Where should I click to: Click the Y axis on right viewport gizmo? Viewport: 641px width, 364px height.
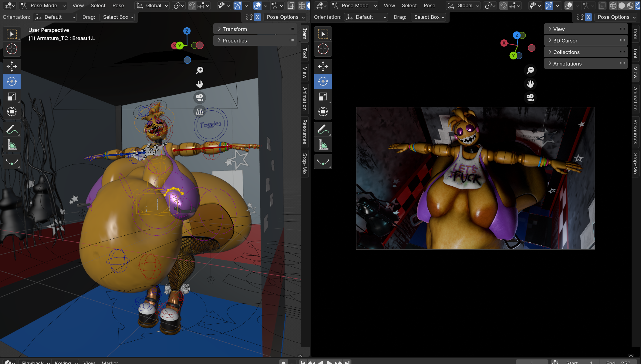pyautogui.click(x=513, y=56)
